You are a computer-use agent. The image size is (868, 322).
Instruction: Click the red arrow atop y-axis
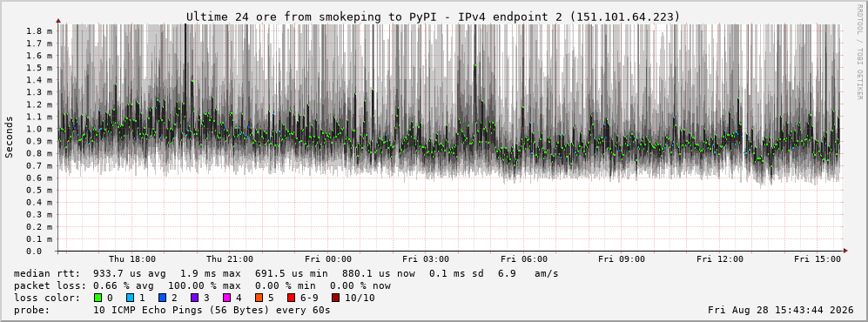tap(58, 22)
